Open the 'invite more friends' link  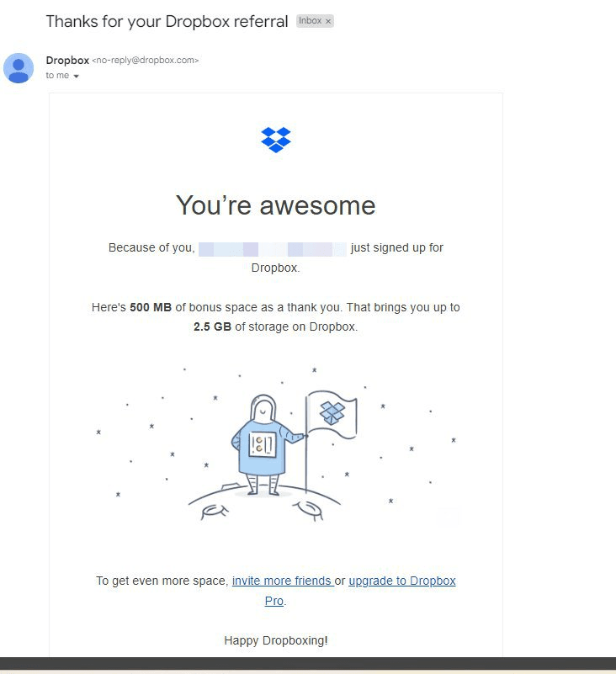click(282, 581)
